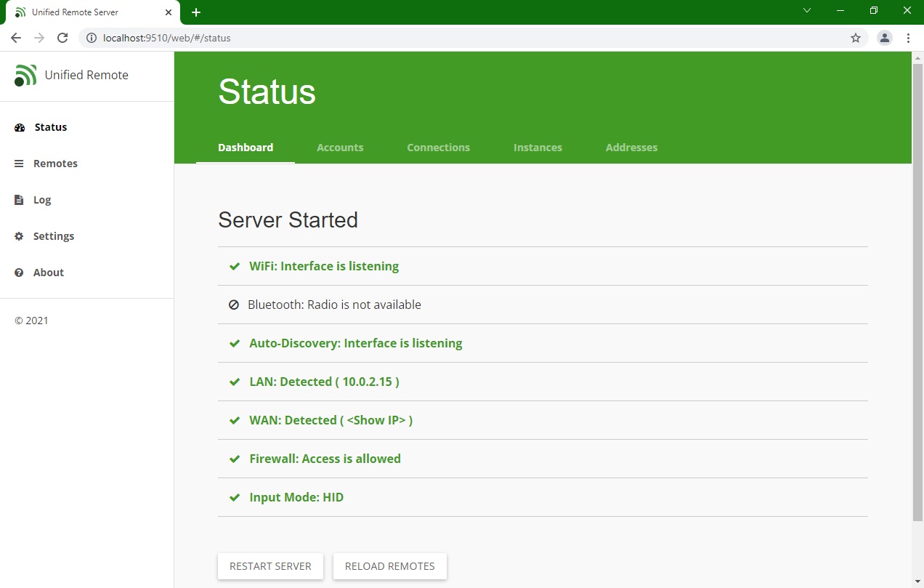This screenshot has width=924, height=588.
Task: Click the RESTART SERVER button
Action: pos(270,566)
